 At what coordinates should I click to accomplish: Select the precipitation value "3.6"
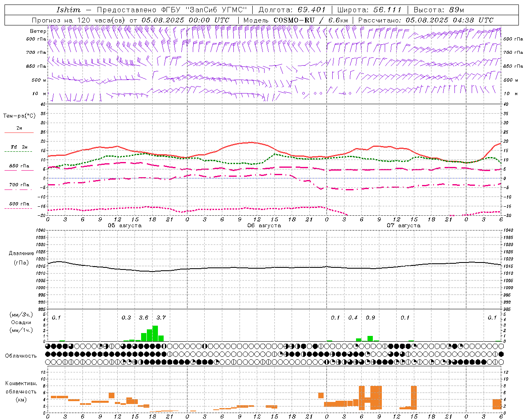pyautogui.click(x=144, y=317)
